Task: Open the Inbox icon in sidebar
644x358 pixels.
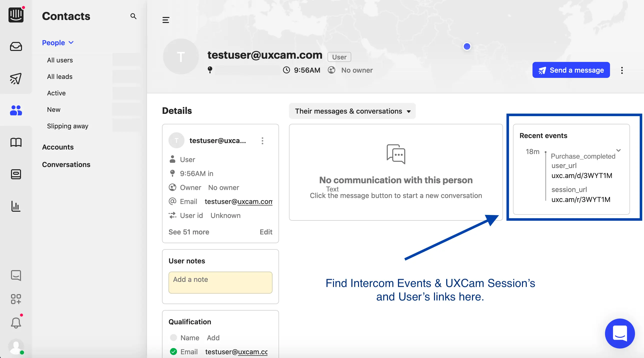Action: 16,47
